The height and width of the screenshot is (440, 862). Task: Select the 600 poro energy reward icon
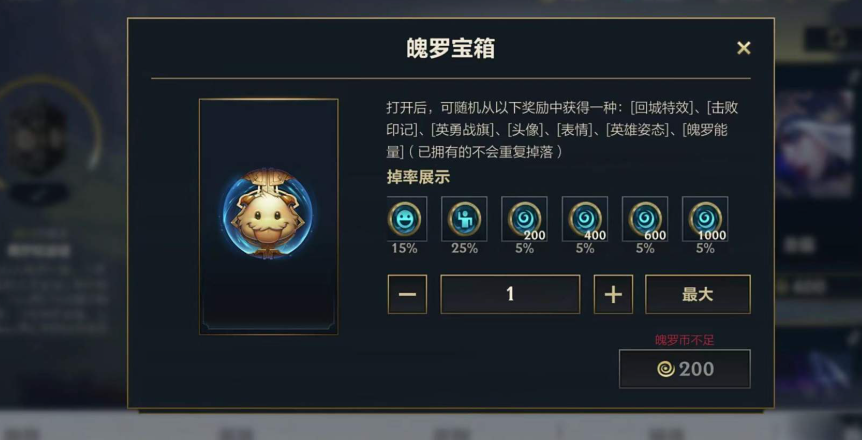pos(645,219)
